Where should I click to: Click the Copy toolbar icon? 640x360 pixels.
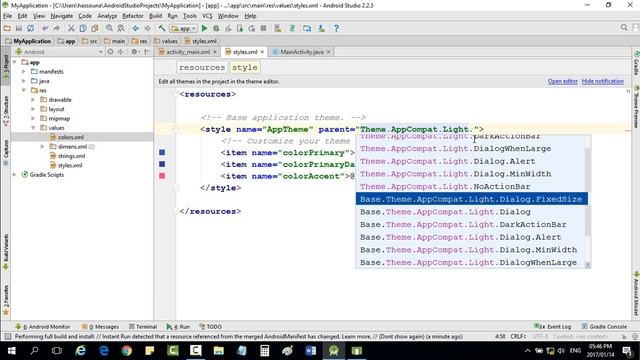tap(83, 29)
